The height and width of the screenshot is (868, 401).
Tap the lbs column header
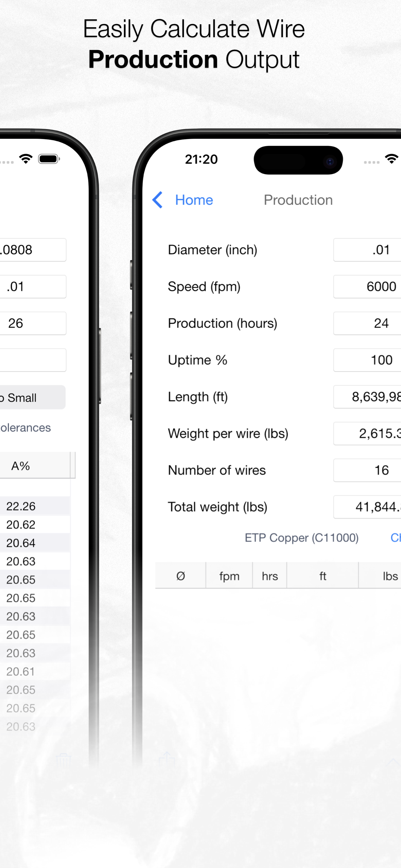(380, 576)
